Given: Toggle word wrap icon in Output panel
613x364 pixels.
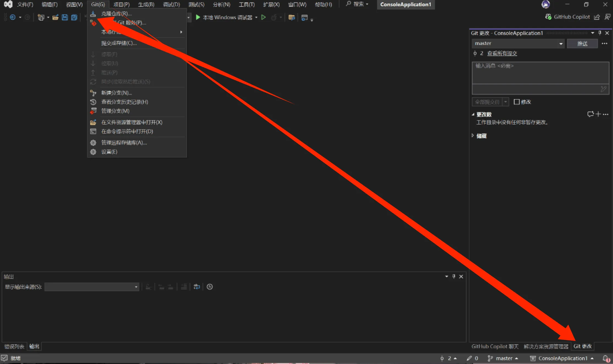Looking at the screenshot, I should point(197,287).
